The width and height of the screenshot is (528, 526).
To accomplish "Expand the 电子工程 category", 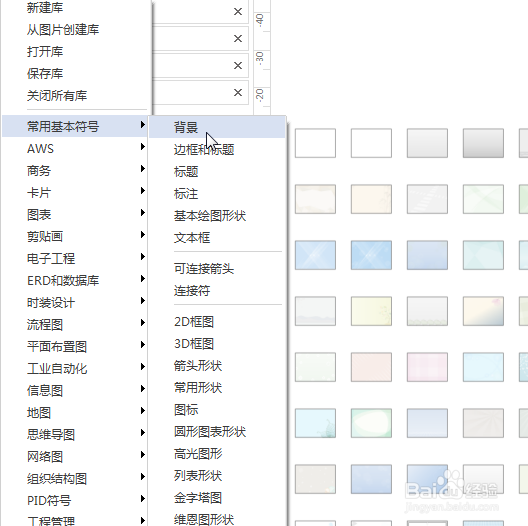I will [75, 258].
